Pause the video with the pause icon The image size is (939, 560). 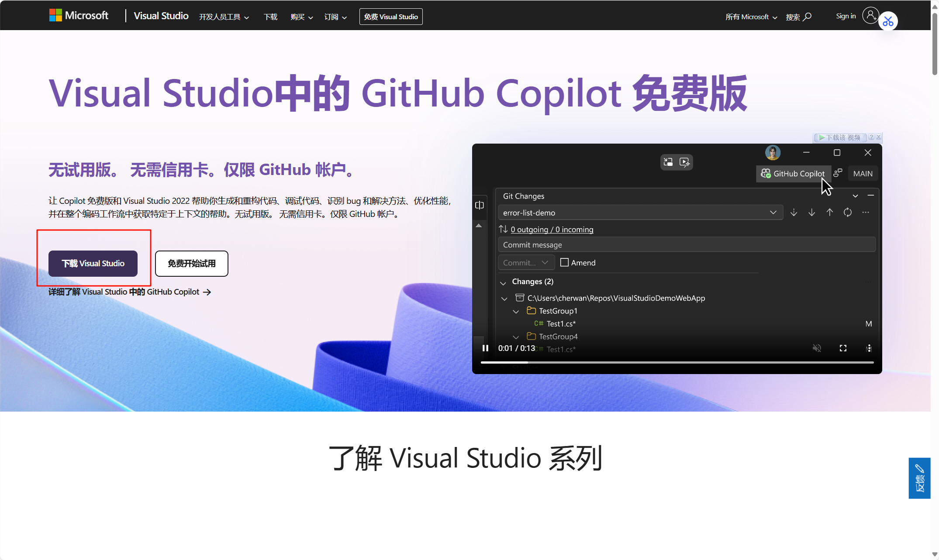(485, 348)
